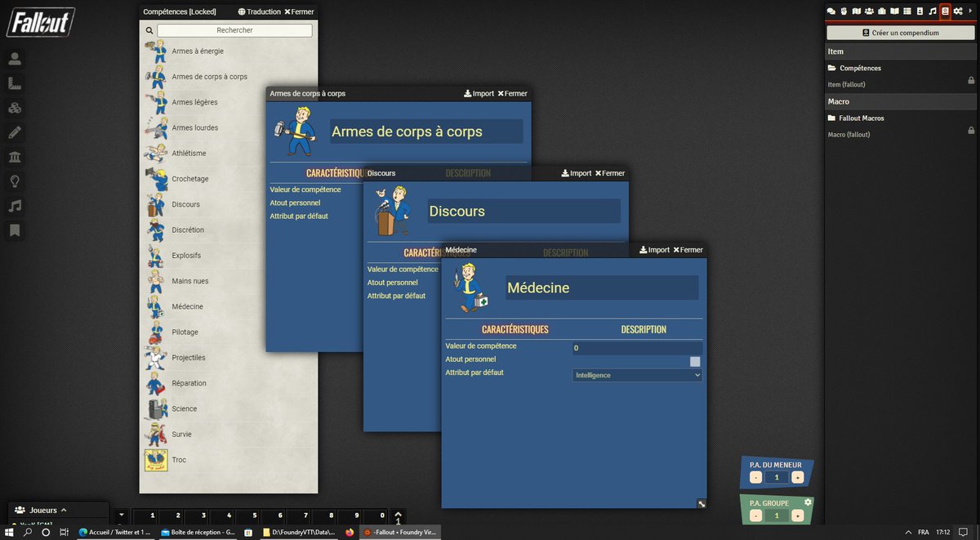This screenshot has height=540, width=980.
Task: Select macro hotbar slot 5
Action: click(249, 518)
